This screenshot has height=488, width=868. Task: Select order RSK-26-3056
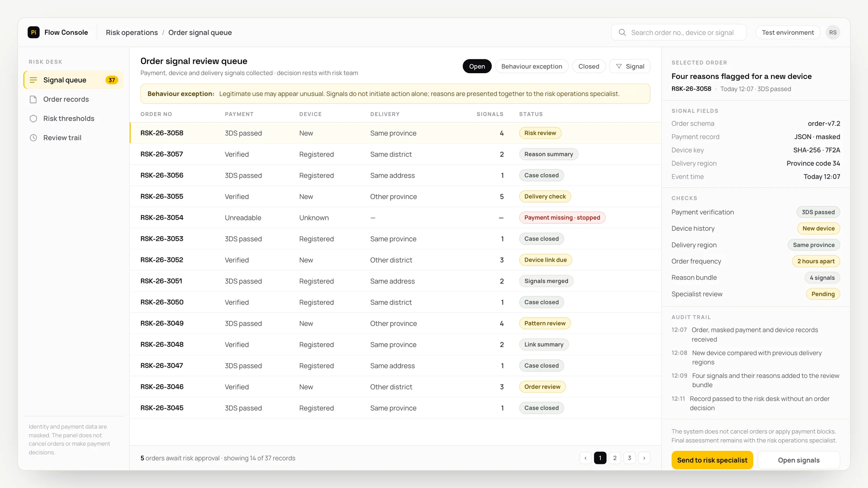point(395,175)
